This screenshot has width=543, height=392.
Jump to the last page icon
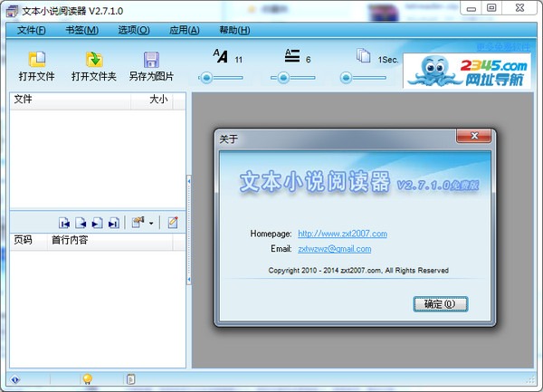tap(114, 223)
